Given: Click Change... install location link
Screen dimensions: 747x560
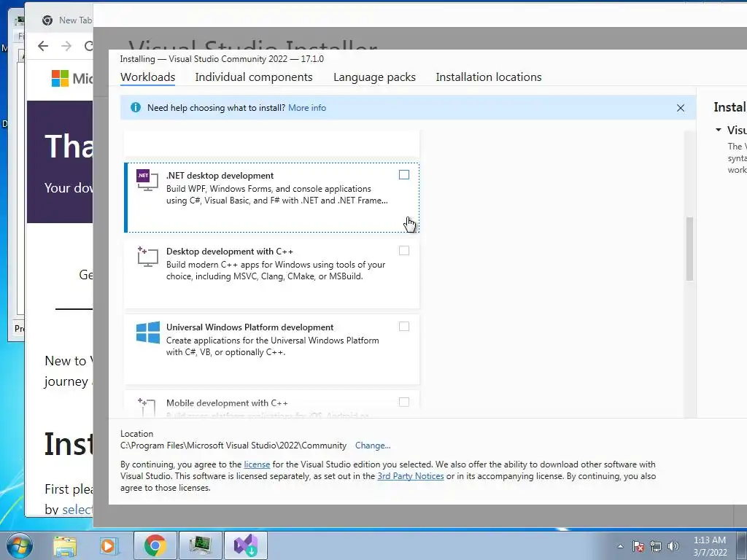Looking at the screenshot, I should [373, 446].
